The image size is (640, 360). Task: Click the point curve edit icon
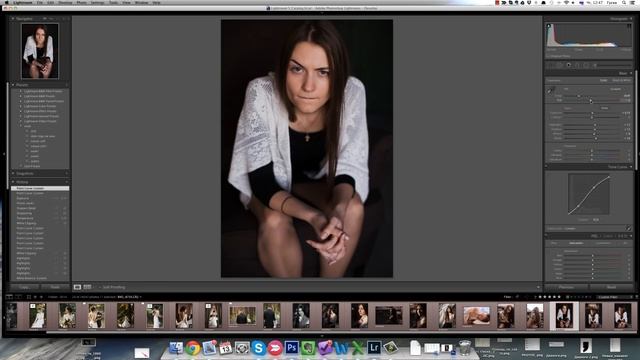pyautogui.click(x=629, y=229)
